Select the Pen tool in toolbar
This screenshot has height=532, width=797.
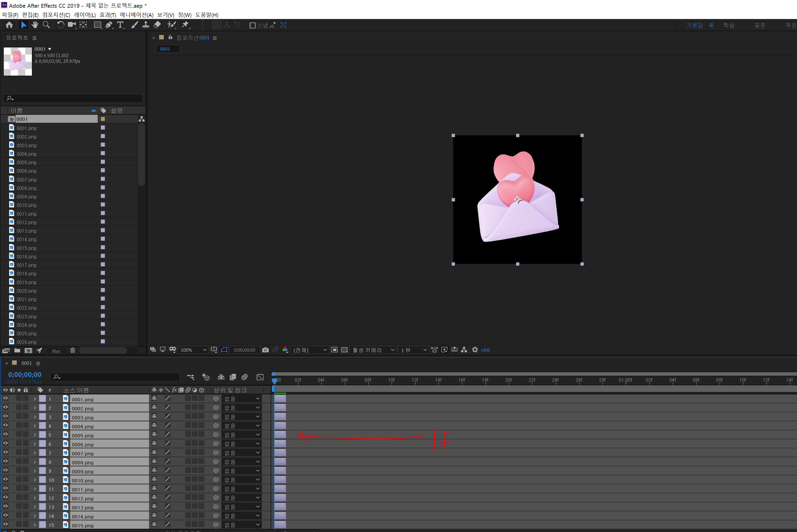tap(109, 25)
